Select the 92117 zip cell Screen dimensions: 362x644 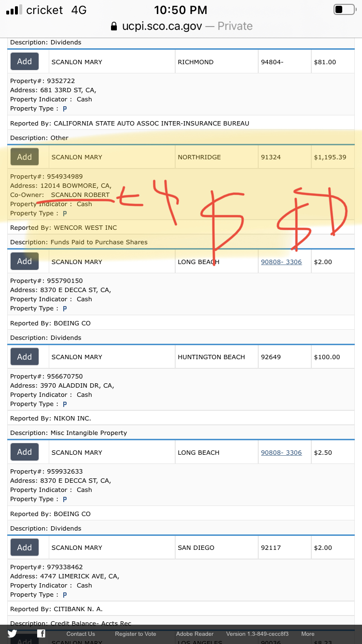[284, 547]
